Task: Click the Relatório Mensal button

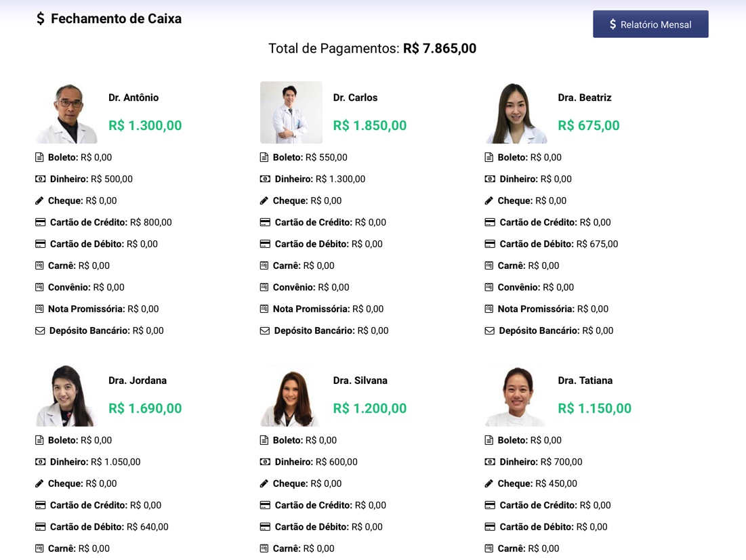Action: click(650, 24)
